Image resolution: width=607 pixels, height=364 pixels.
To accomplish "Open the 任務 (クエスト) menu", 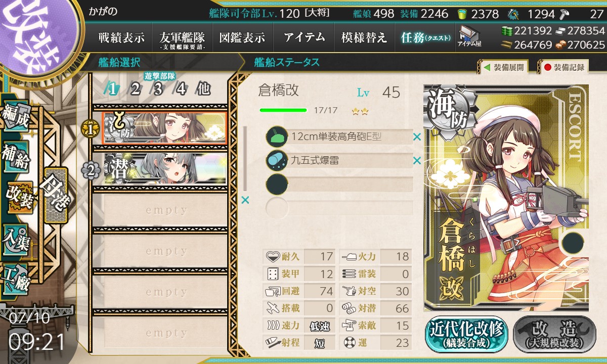I will (x=425, y=37).
